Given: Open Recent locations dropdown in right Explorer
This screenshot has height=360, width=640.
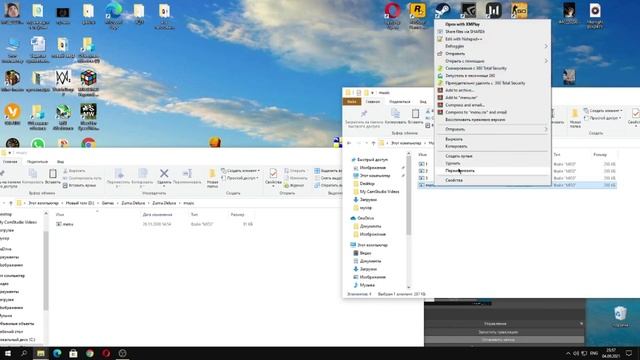Looking at the screenshot, I should 367,143.
